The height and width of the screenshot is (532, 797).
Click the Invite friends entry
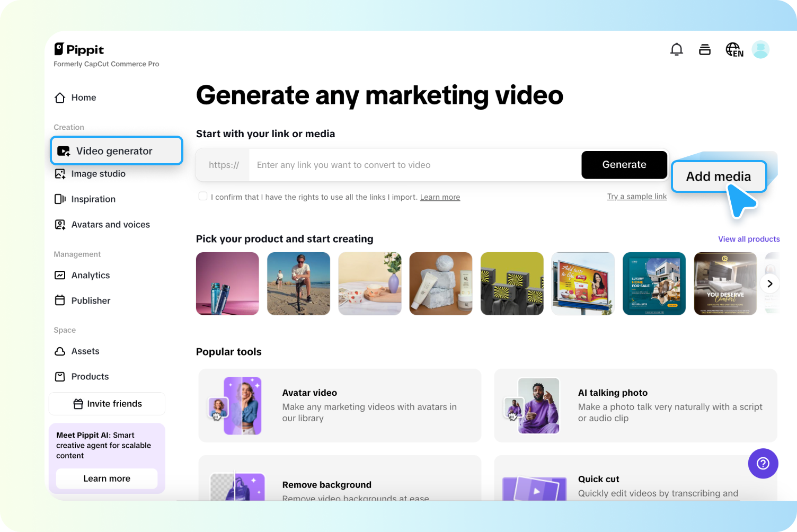(107, 403)
